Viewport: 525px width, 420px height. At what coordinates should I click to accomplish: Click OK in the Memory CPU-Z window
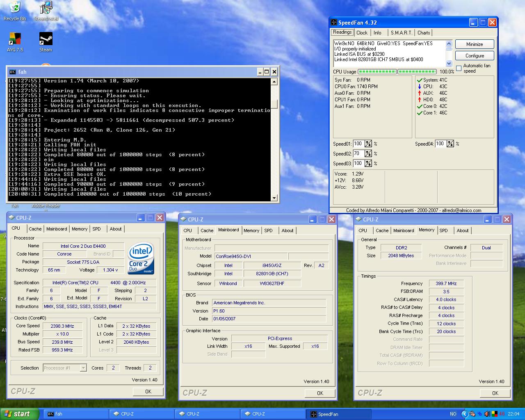tap(495, 393)
